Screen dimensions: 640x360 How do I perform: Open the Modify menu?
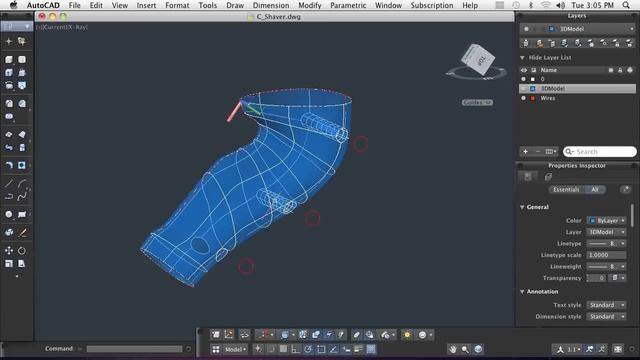point(309,5)
